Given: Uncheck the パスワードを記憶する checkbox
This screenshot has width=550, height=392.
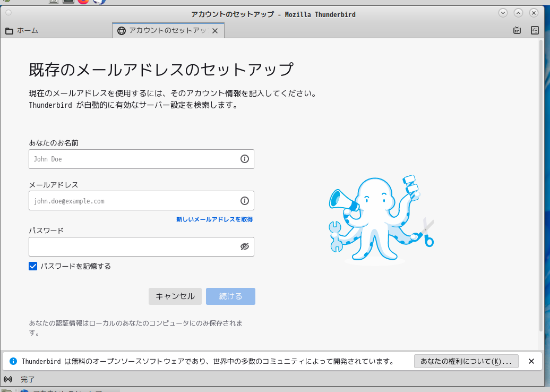Looking at the screenshot, I should tap(33, 266).
